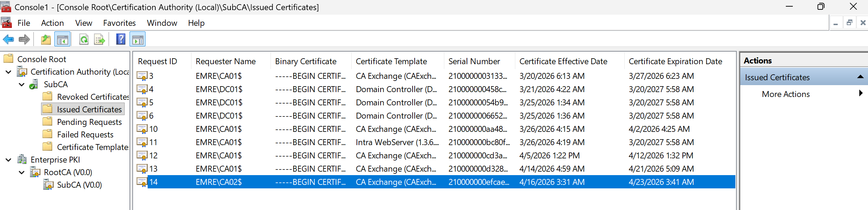
Task: Toggle Show/Hide Action Pane toolbar icon
Action: (138, 39)
